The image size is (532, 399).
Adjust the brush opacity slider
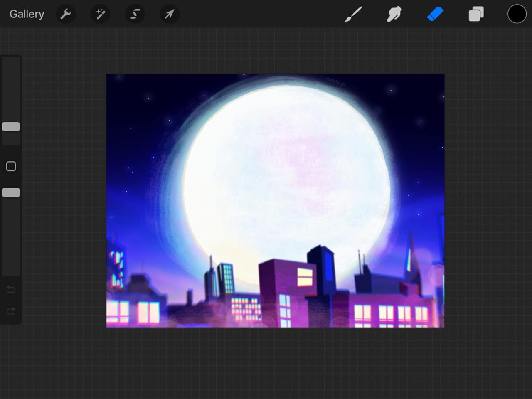pos(11,192)
